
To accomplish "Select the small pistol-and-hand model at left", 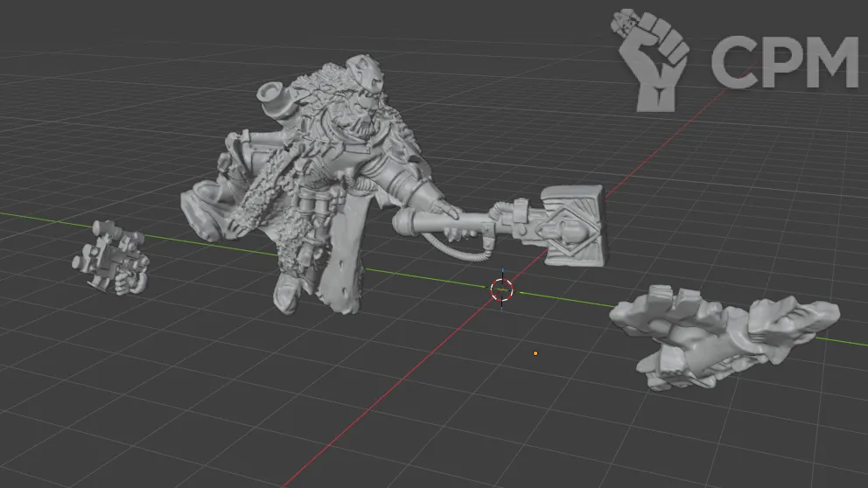I will [x=111, y=257].
